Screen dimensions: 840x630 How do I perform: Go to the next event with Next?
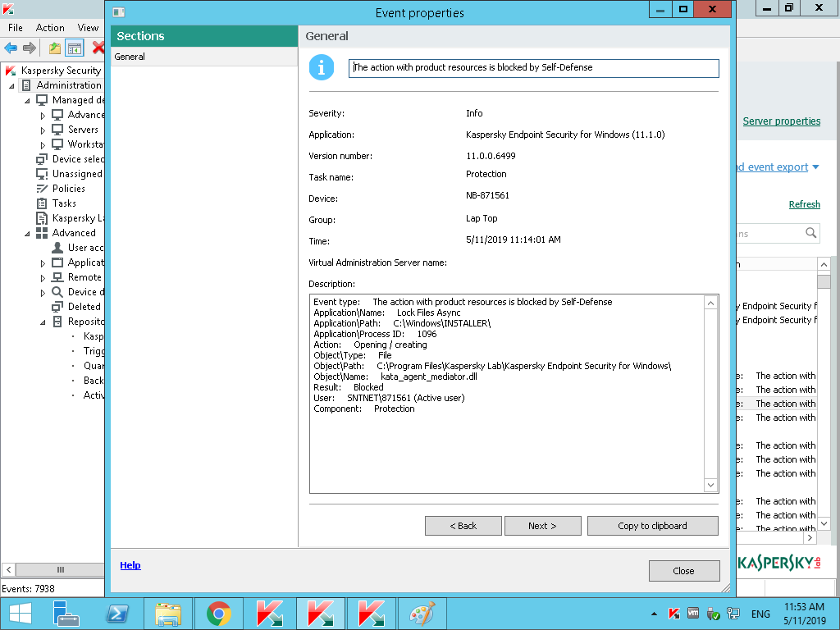coord(542,526)
